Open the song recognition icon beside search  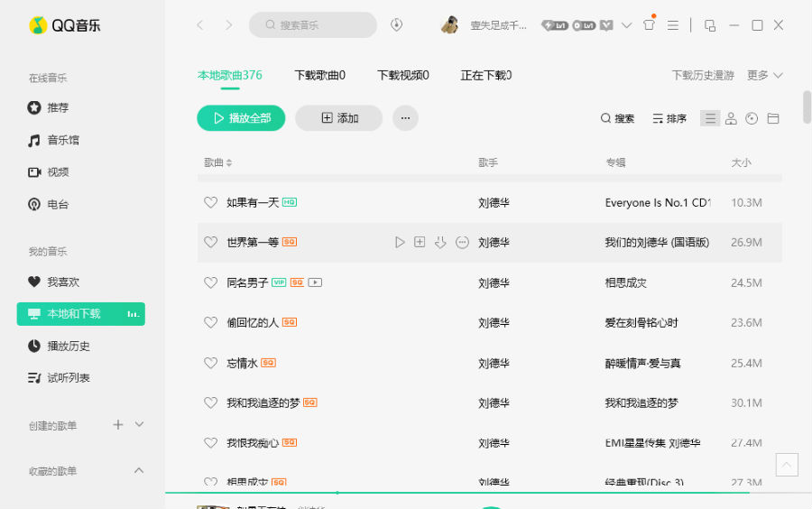click(397, 25)
